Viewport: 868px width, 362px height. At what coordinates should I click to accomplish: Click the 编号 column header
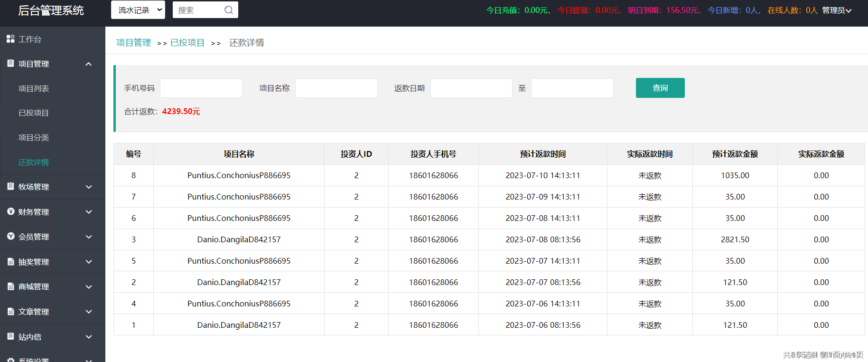click(133, 154)
